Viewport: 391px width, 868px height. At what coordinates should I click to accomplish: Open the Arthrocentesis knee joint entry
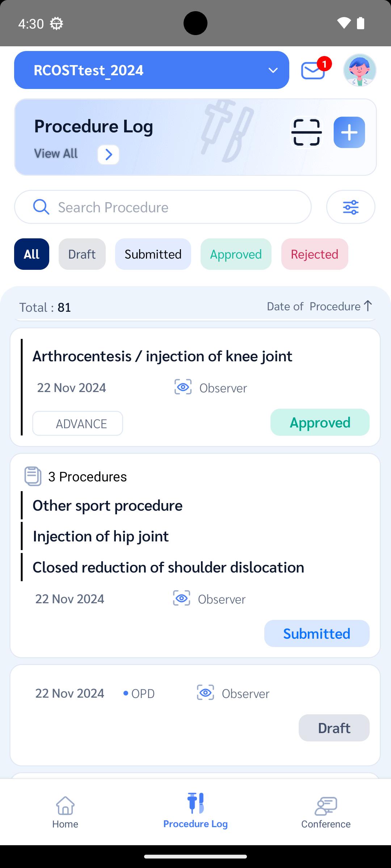tap(195, 387)
